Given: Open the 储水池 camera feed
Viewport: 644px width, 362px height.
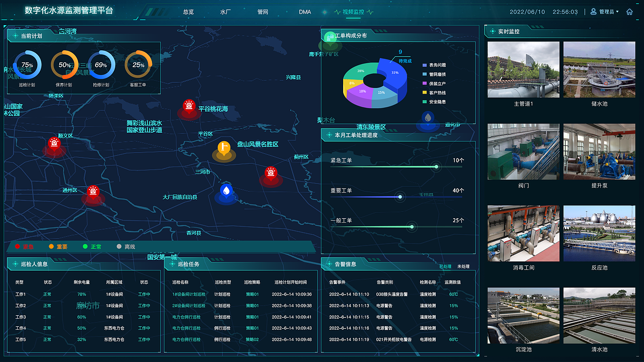Looking at the screenshot, I should [599, 69].
